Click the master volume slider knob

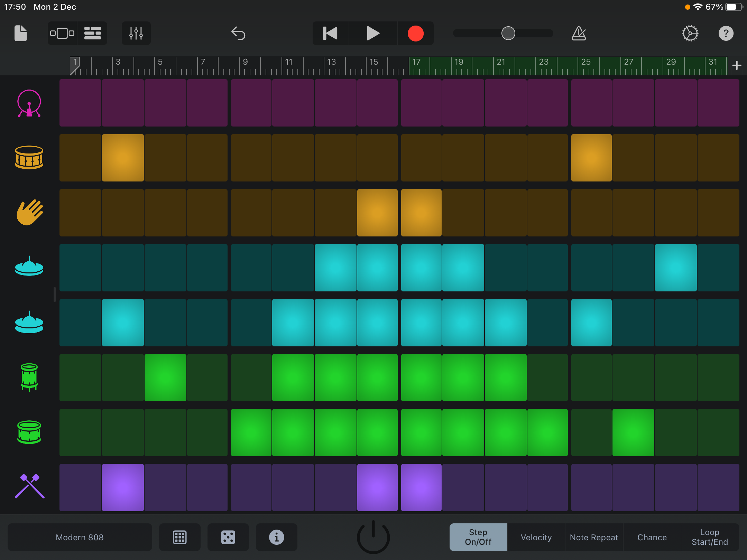(508, 34)
